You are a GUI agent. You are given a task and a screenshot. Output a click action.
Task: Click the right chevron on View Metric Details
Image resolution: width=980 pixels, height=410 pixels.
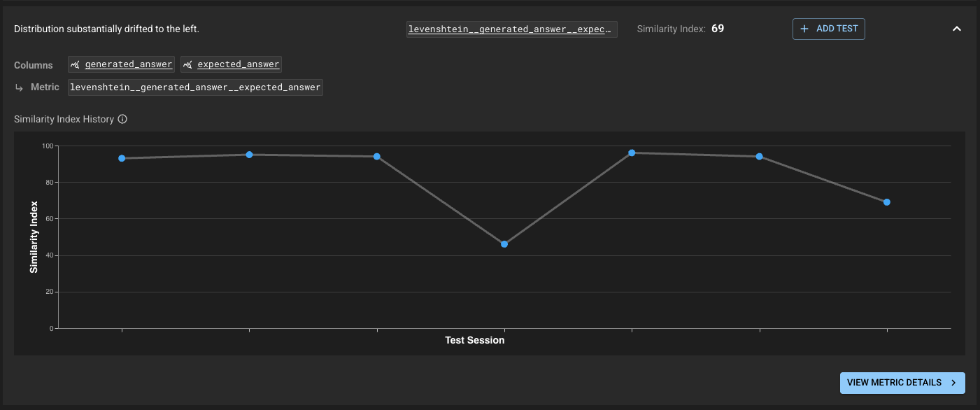pos(953,383)
